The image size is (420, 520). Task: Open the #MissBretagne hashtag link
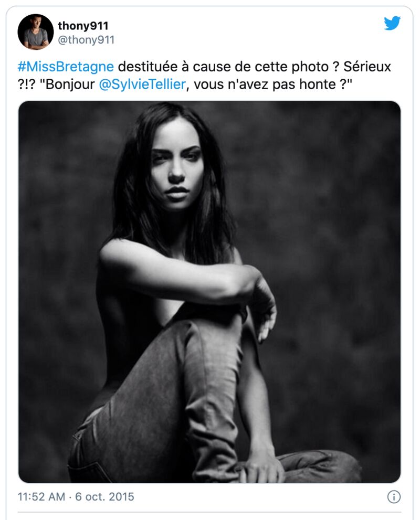click(66, 67)
